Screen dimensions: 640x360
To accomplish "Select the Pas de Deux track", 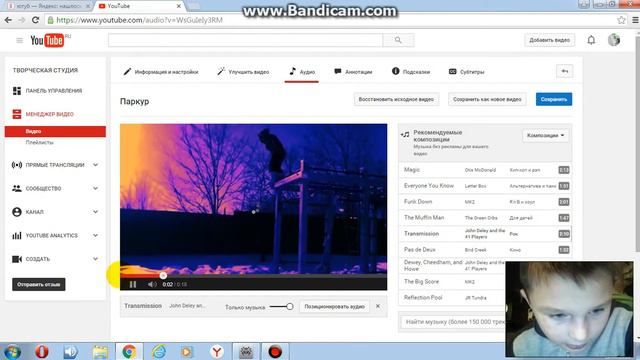I will point(485,249).
